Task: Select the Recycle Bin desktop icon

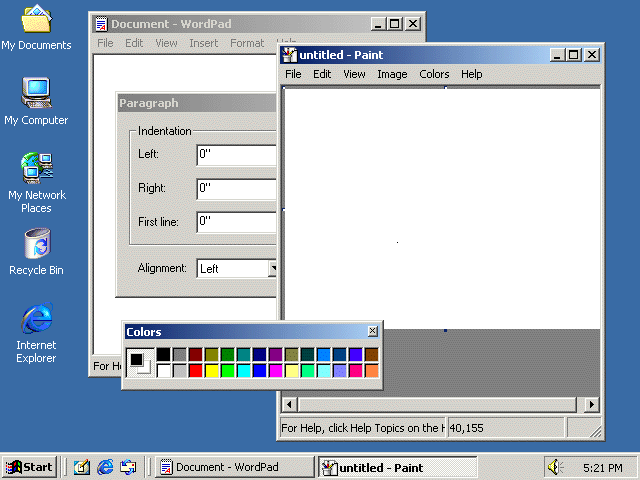Action: click(x=36, y=252)
